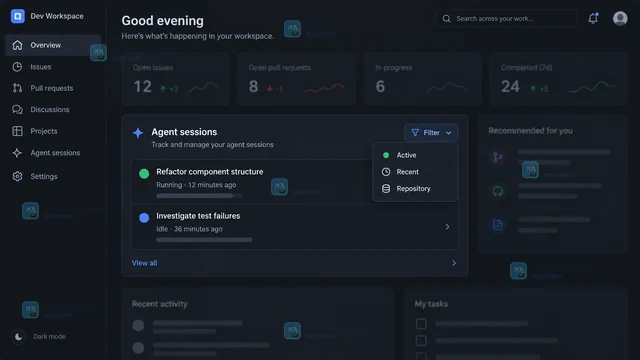Open the Discussions chat bubble icon
Image resolution: width=640 pixels, height=360 pixels.
coord(17,109)
